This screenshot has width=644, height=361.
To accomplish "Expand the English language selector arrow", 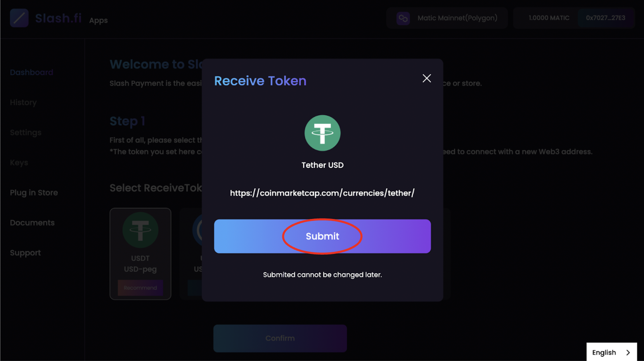I will pyautogui.click(x=628, y=352).
